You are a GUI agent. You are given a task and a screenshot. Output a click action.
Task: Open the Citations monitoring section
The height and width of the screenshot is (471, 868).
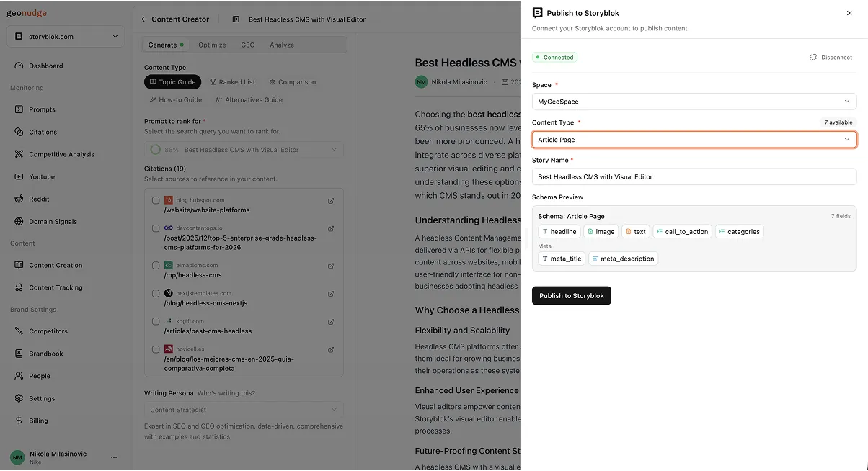pyautogui.click(x=43, y=131)
